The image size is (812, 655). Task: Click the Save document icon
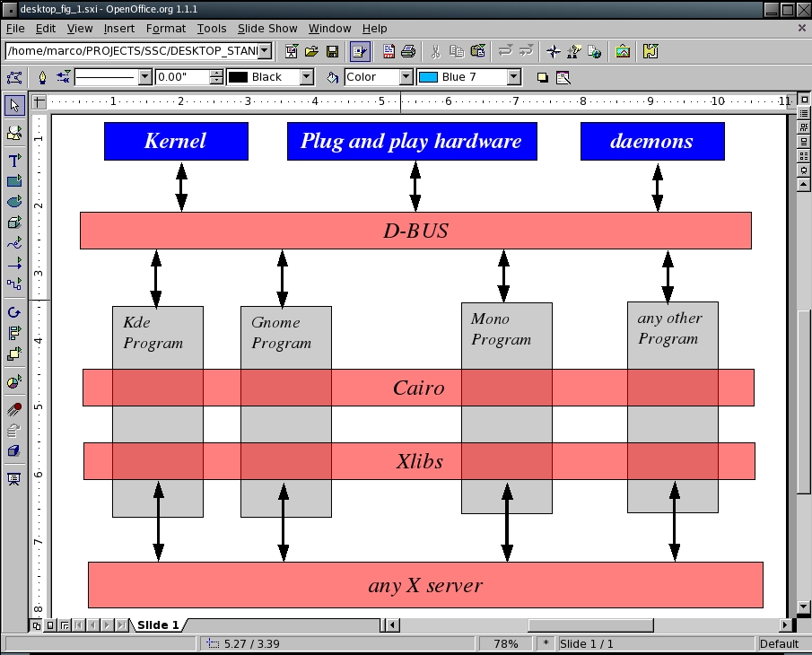(x=332, y=51)
